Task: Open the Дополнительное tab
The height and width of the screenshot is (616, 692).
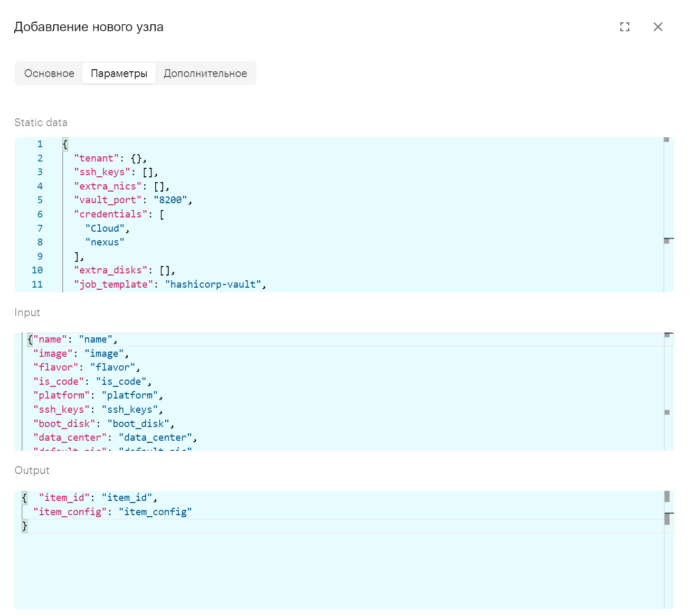Action: pos(205,73)
